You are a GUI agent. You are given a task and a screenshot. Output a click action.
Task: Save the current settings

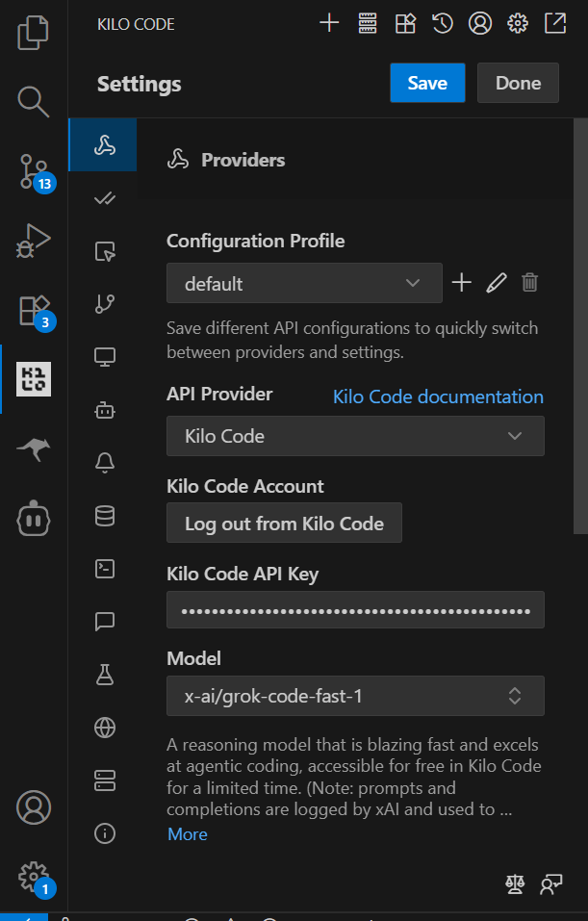427,83
